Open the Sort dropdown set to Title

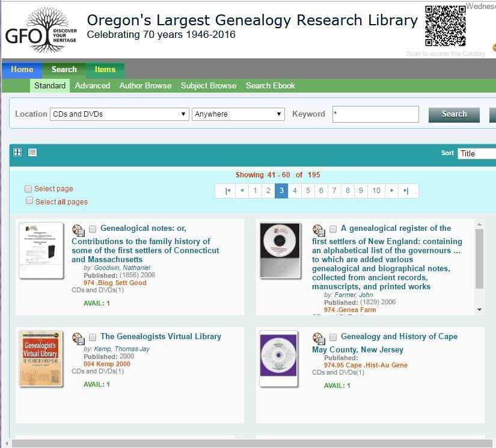point(477,153)
